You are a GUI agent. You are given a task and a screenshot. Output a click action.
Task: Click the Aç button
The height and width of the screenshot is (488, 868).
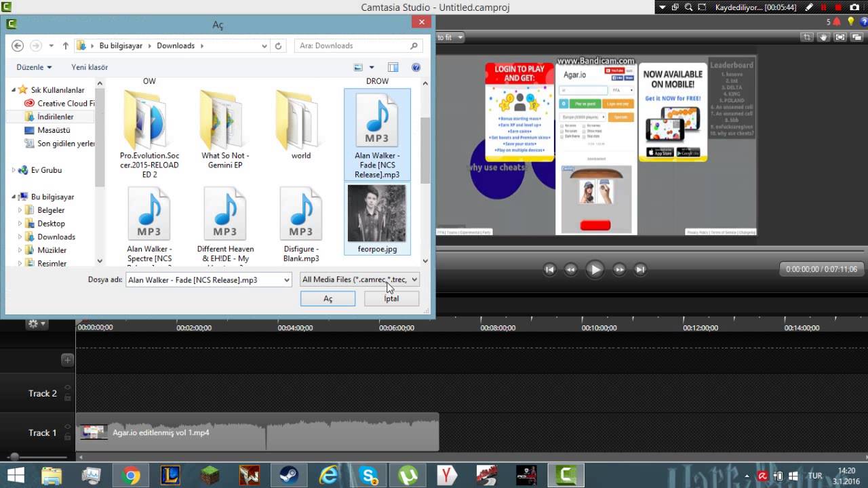click(328, 299)
